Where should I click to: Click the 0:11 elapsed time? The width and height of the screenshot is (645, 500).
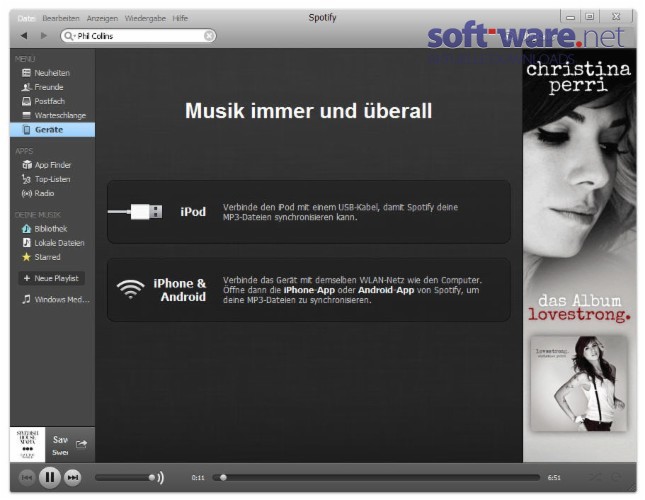coord(198,477)
